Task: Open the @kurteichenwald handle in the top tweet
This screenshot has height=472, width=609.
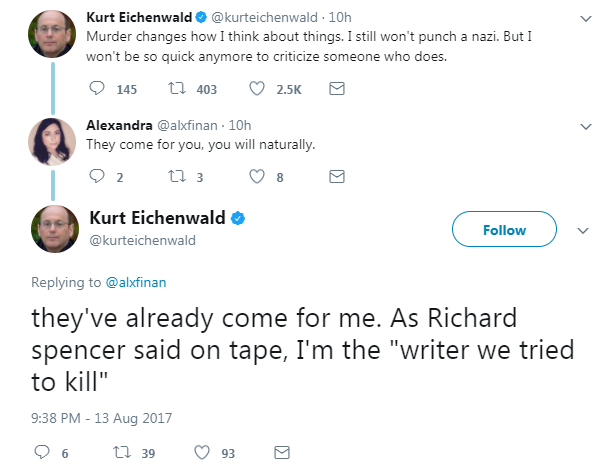Action: tap(264, 17)
